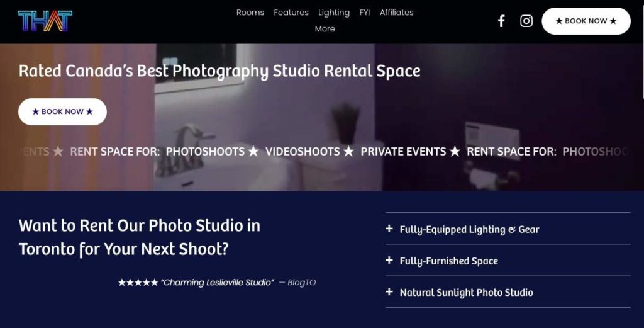Click plus icon beside Fully-Furnished Space

389,260
